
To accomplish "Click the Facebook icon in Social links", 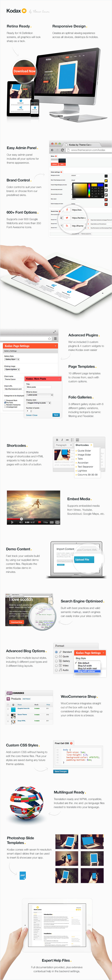I will [67, 210].
